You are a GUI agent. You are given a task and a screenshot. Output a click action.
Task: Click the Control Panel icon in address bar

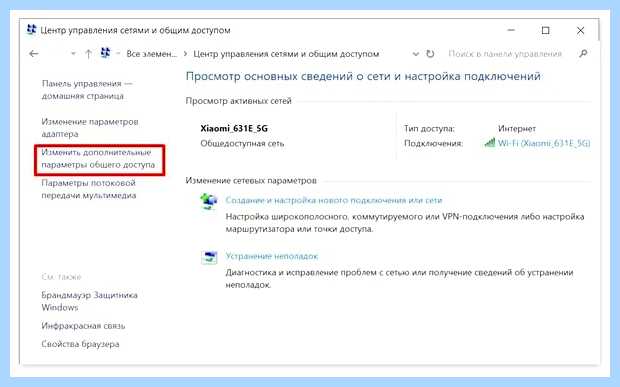click(106, 53)
